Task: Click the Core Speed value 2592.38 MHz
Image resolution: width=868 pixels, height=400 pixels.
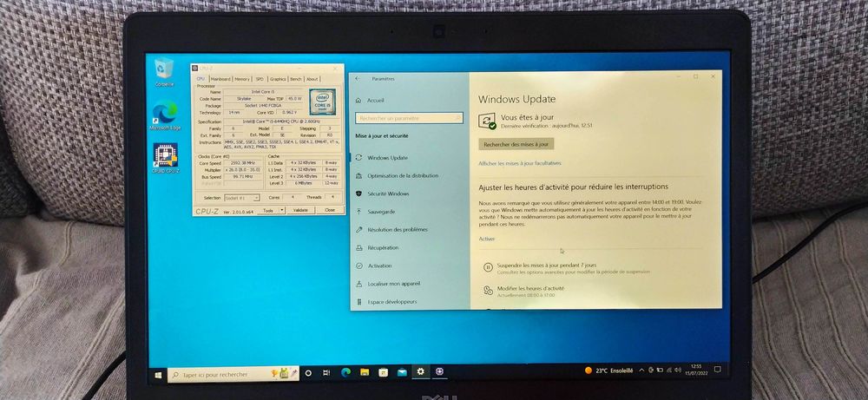Action: pos(242,163)
